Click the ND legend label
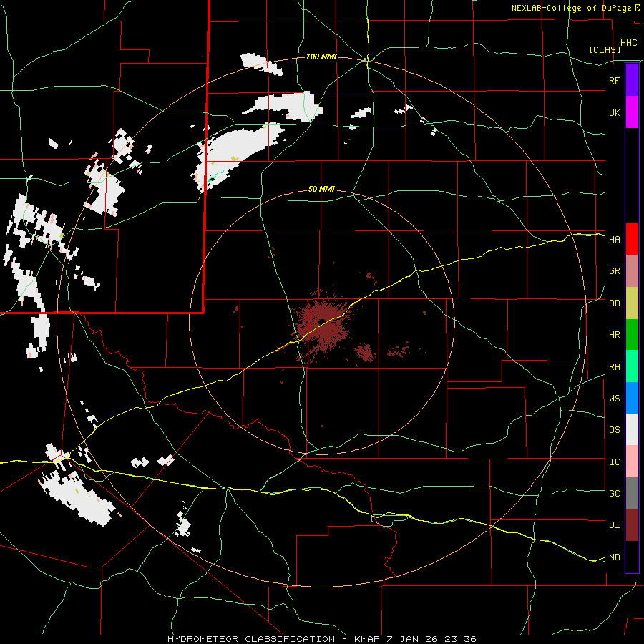Viewport: 644px width, 644px height. 614,557
